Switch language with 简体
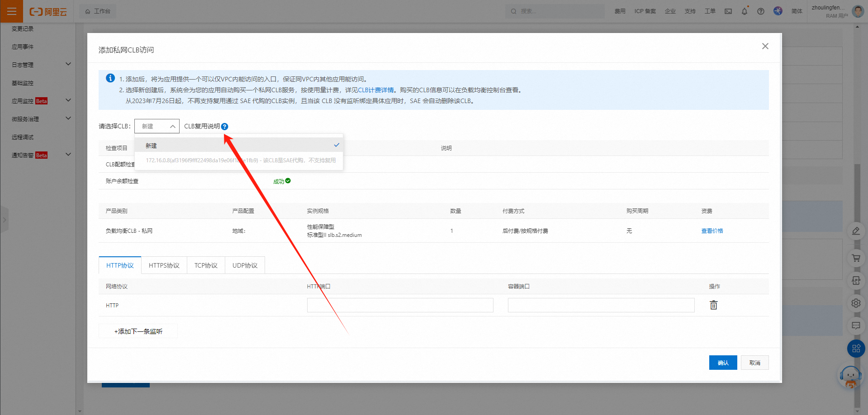Viewport: 868px width, 415px height. point(797,11)
